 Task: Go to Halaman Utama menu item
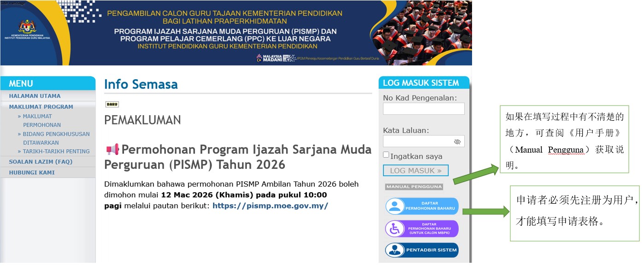(x=35, y=96)
